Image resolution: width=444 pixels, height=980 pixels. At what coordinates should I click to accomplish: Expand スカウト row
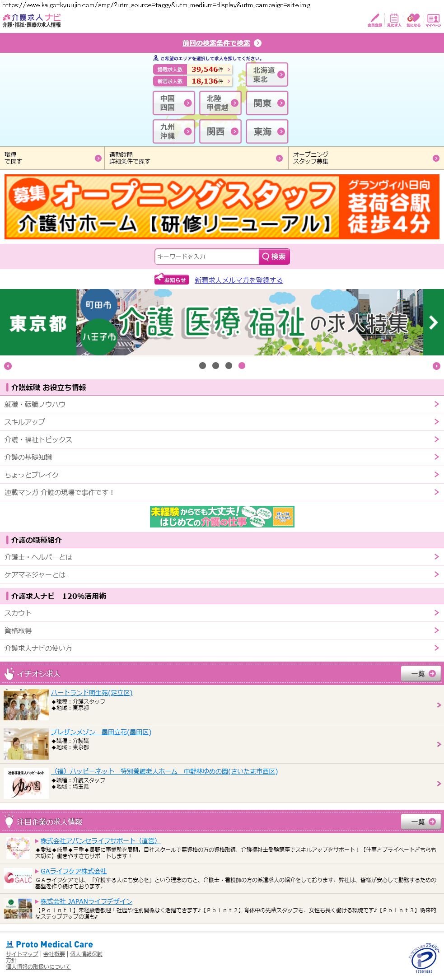click(222, 613)
